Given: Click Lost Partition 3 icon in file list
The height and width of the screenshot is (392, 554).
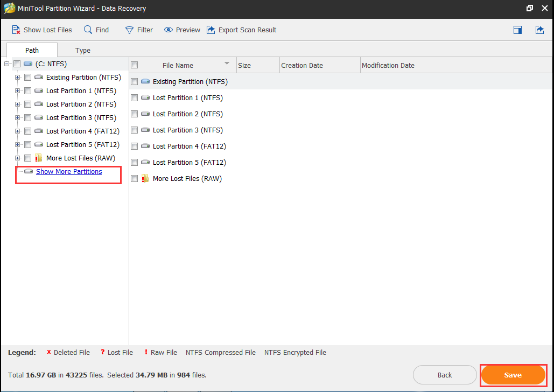Looking at the screenshot, I should [145, 130].
